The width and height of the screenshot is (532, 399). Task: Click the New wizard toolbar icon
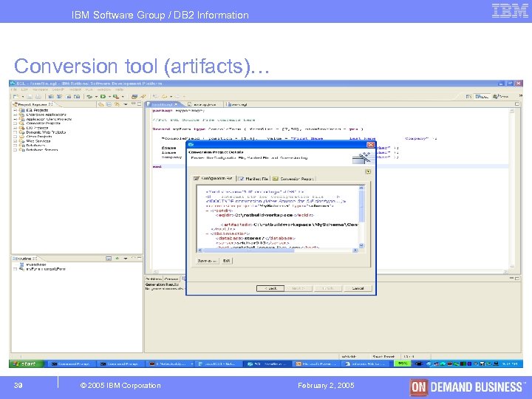point(16,97)
